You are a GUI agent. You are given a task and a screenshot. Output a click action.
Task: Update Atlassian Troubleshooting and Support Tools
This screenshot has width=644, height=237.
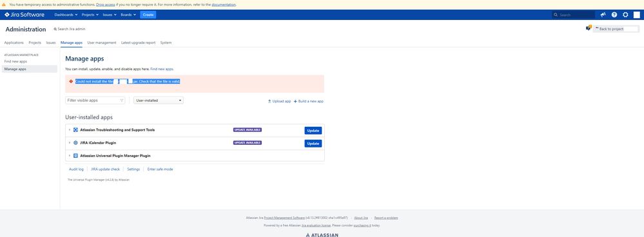click(313, 130)
